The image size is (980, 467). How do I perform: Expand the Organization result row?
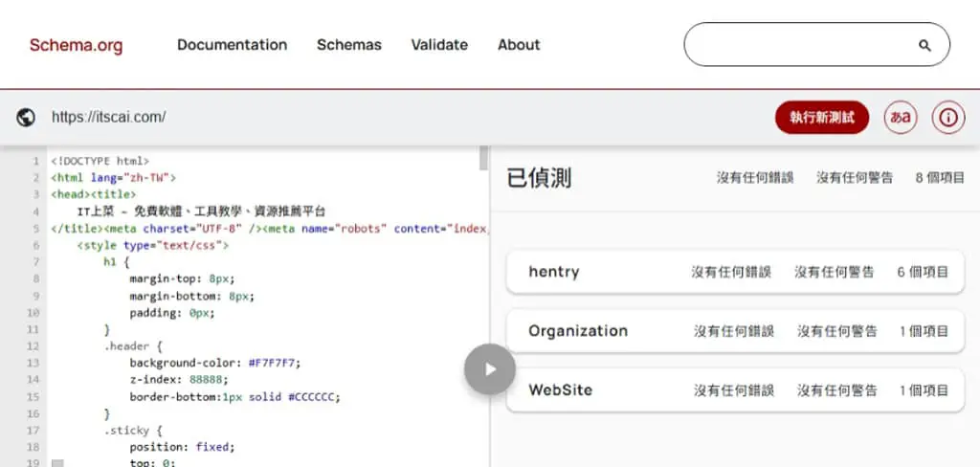tap(735, 331)
